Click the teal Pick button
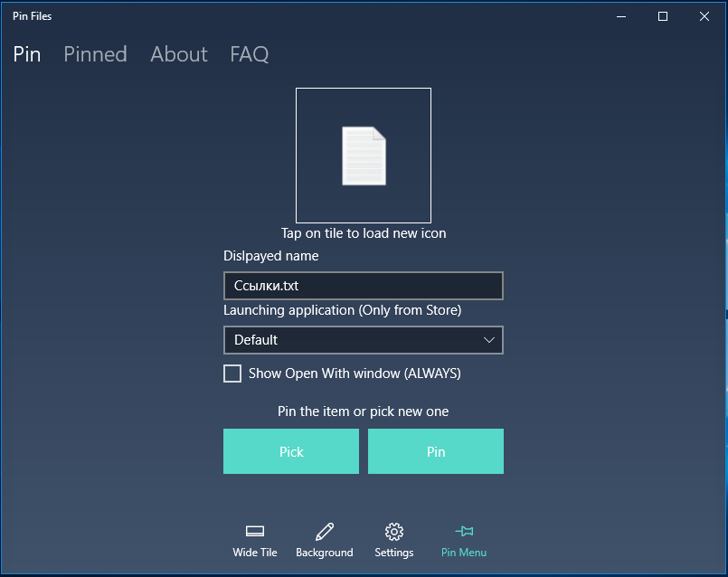The height and width of the screenshot is (577, 728). [x=291, y=451]
